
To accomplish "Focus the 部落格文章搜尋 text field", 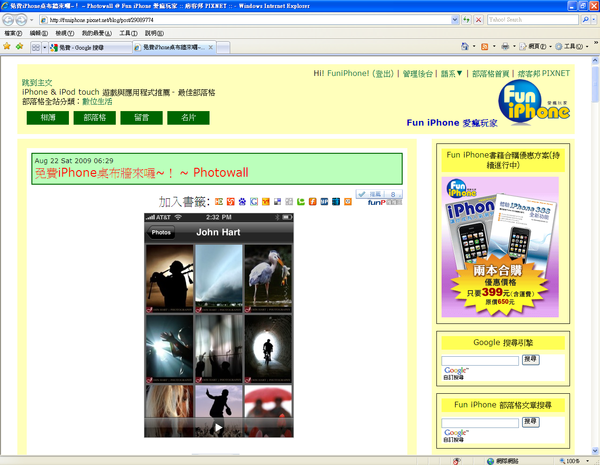I will click(x=480, y=423).
